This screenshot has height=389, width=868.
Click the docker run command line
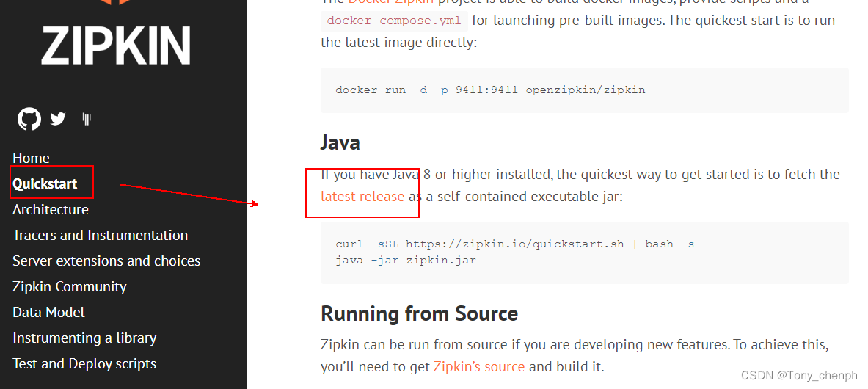(x=490, y=90)
